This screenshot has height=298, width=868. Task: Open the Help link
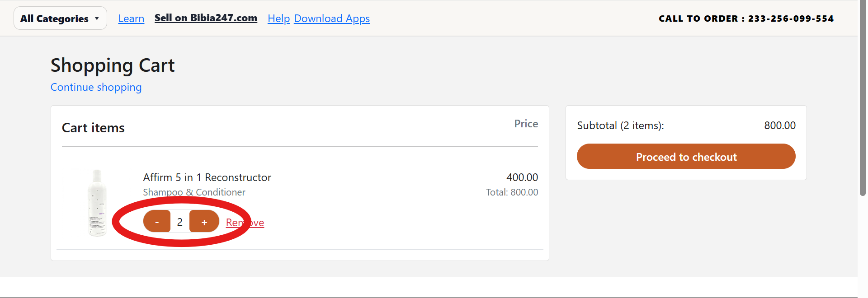tap(278, 19)
